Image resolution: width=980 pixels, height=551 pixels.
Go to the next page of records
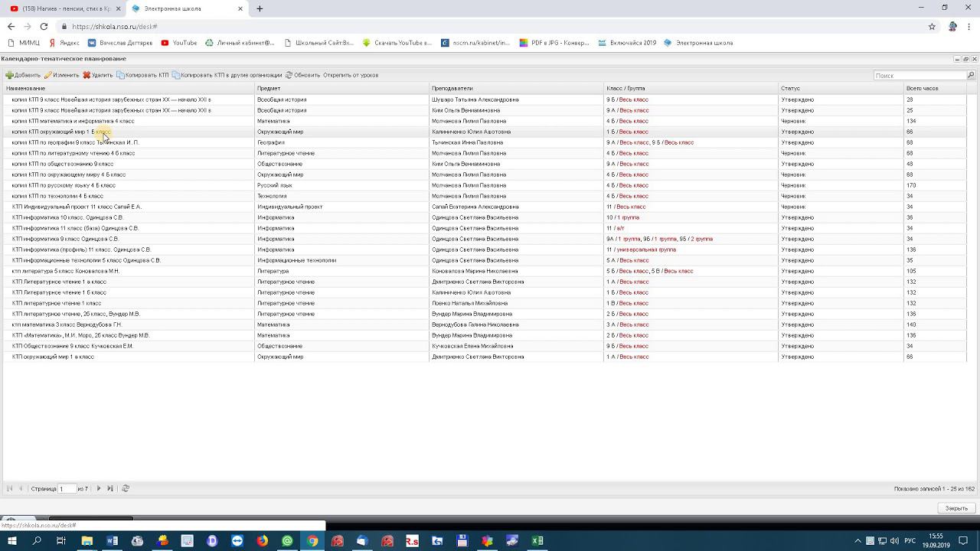pos(99,488)
